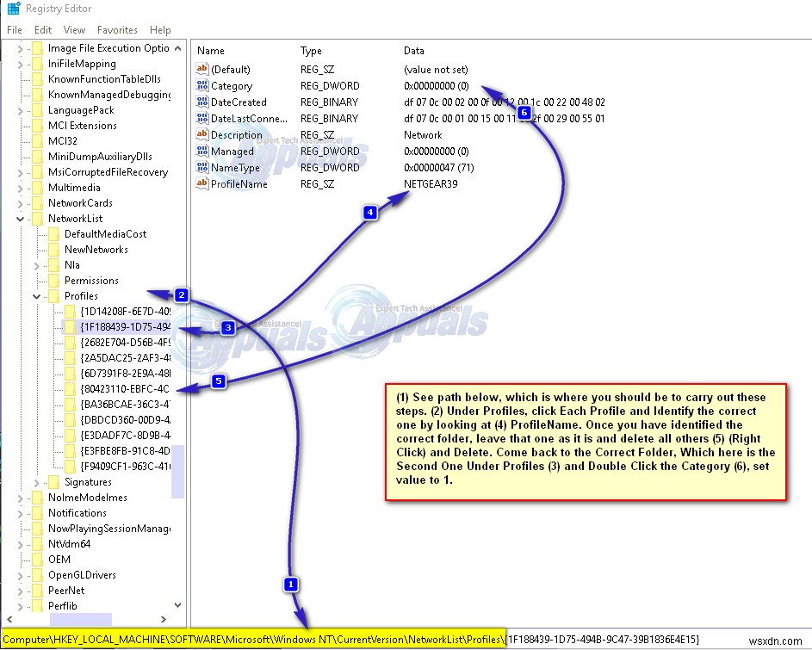Image resolution: width=812 pixels, height=650 pixels.
Task: Click the (Default) string value icon
Action: [201, 69]
